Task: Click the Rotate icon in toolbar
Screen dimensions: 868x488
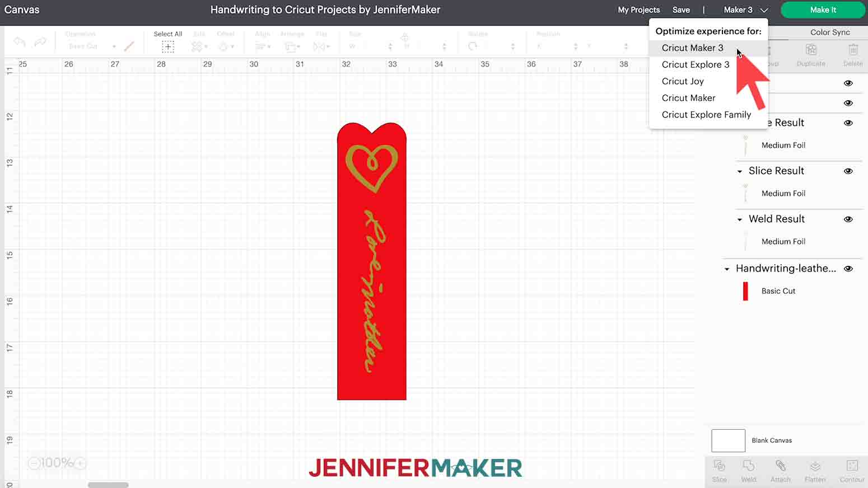Action: 473,46
